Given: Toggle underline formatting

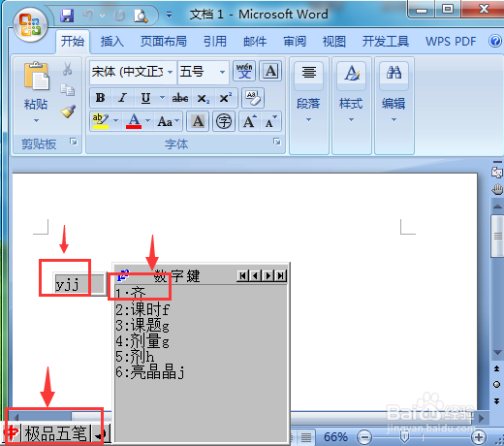Looking at the screenshot, I should 145,98.
